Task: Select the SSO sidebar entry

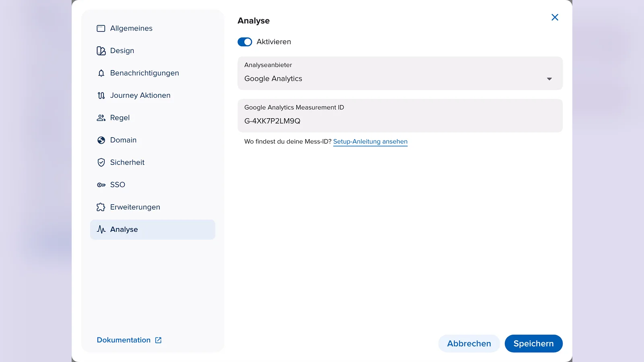Action: [153, 185]
